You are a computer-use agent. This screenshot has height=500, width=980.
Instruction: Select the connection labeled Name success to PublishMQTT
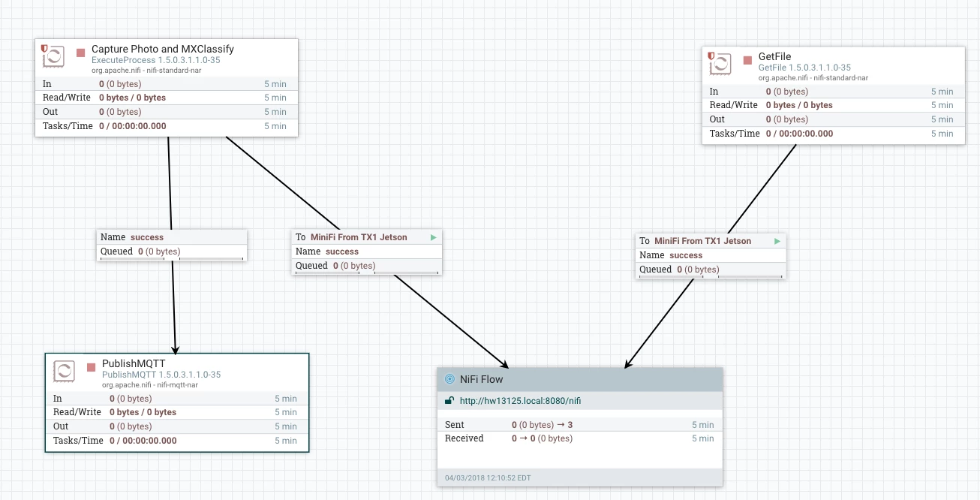(172, 244)
